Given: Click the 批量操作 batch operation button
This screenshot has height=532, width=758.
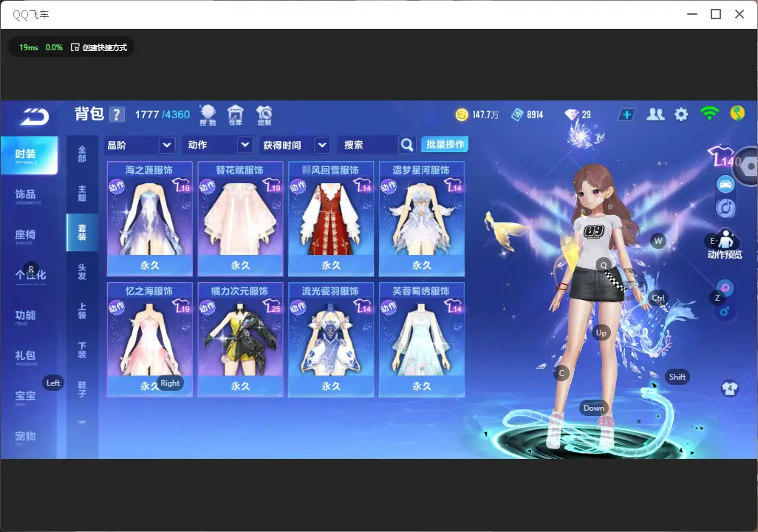Looking at the screenshot, I should coord(445,145).
